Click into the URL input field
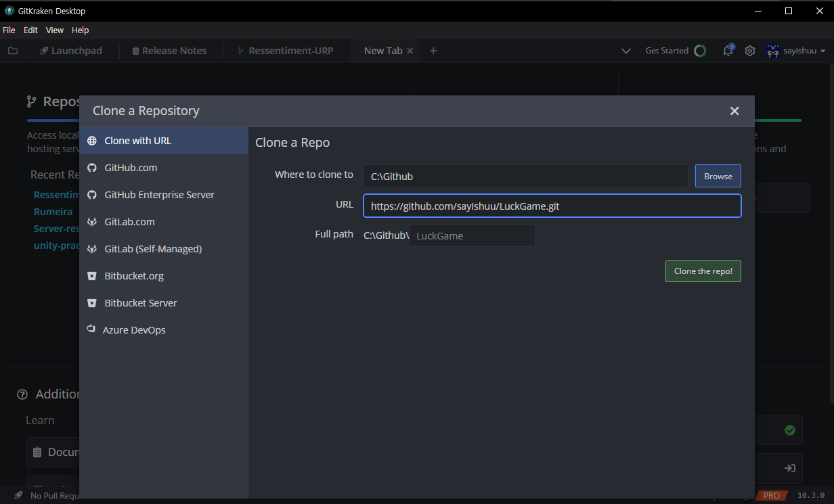Image resolution: width=834 pixels, height=504 pixels. click(x=552, y=206)
